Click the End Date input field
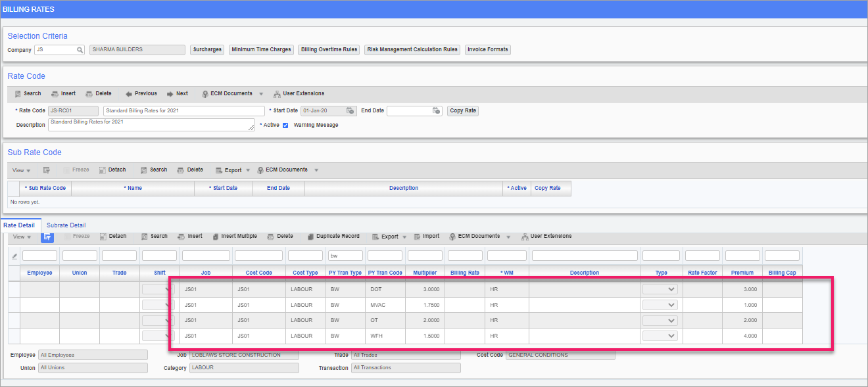The height and width of the screenshot is (387, 868). [x=410, y=111]
